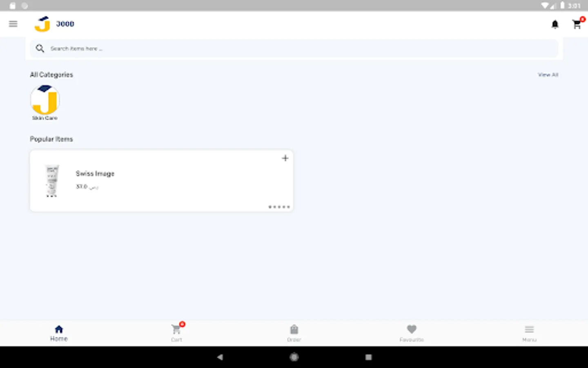
Task: Switch to the Cart tab
Action: click(x=177, y=332)
